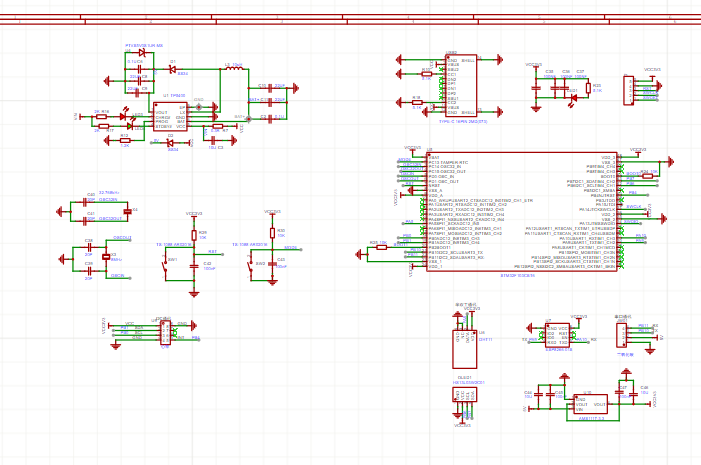Select the 32.768kHz crystal X4
Image resolution: width=701 pixels, height=465 pixels.
click(127, 210)
